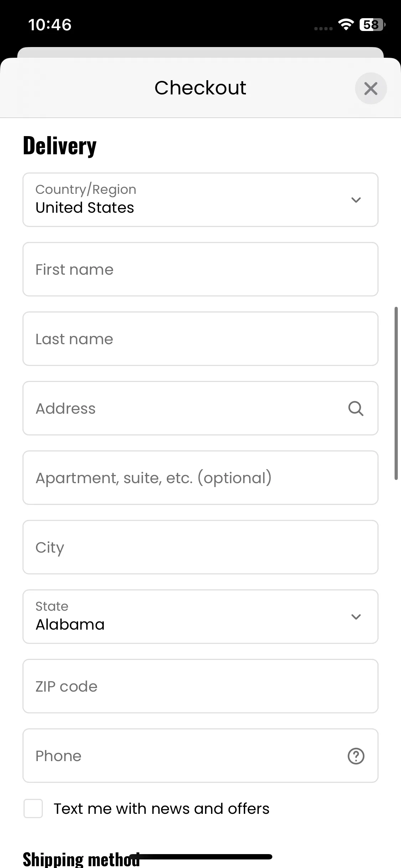401x868 pixels.
Task: Open the Country/Region United States dropdown
Action: (x=200, y=200)
